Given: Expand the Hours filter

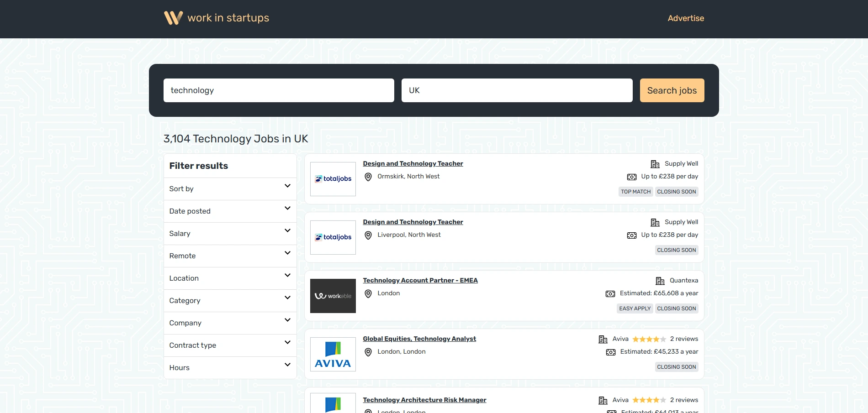Looking at the screenshot, I should (x=230, y=368).
